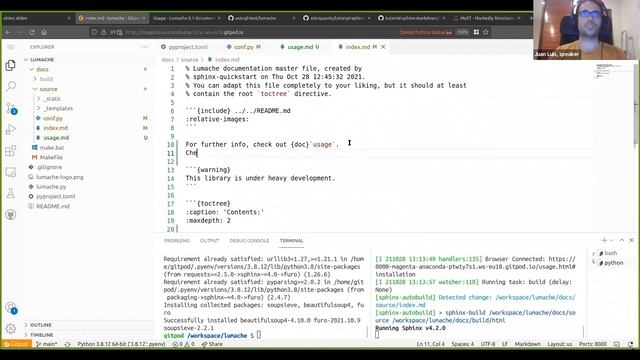Screen dimensions: 640x360
Task: Open the Search view in activity bar
Action: (11, 86)
